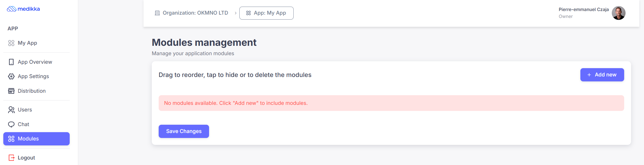Open the Chat sidebar menu item
The height and width of the screenshot is (165, 644).
point(23,124)
